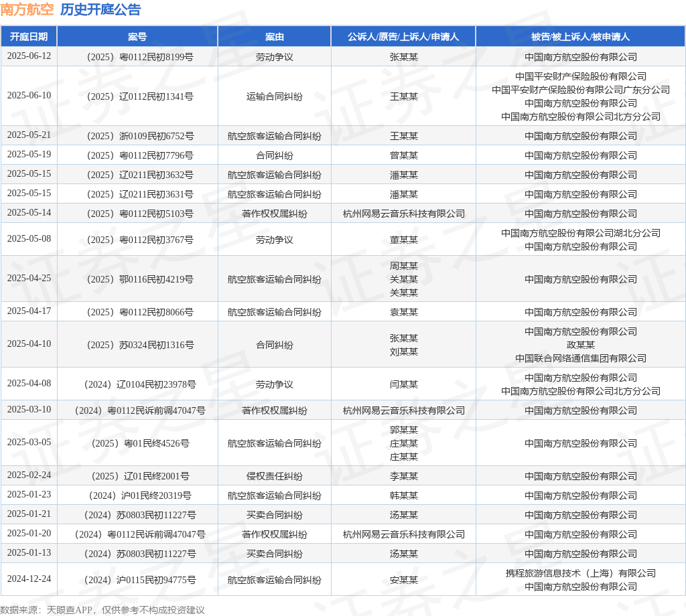
Task: Select case number 粤0112民初3767号
Action: [x=140, y=240]
